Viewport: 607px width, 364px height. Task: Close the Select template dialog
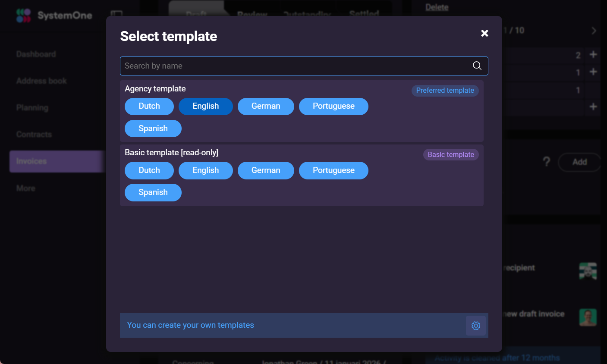pyautogui.click(x=484, y=33)
